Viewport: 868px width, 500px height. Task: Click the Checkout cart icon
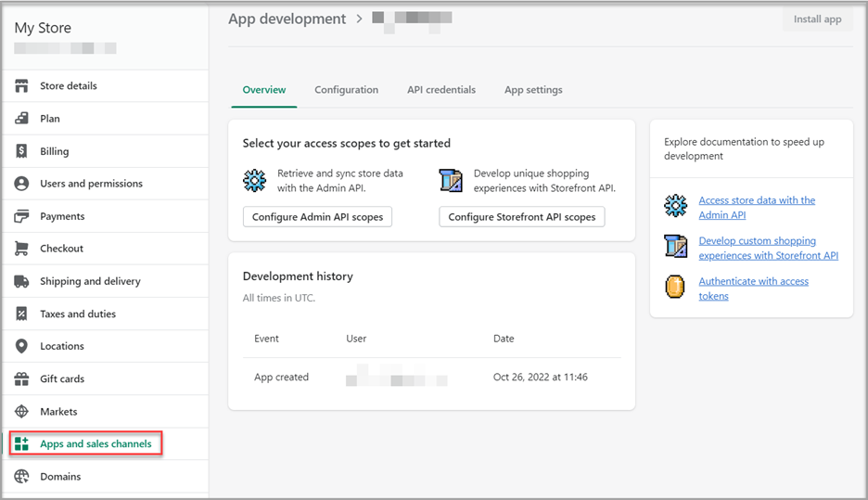pos(21,249)
